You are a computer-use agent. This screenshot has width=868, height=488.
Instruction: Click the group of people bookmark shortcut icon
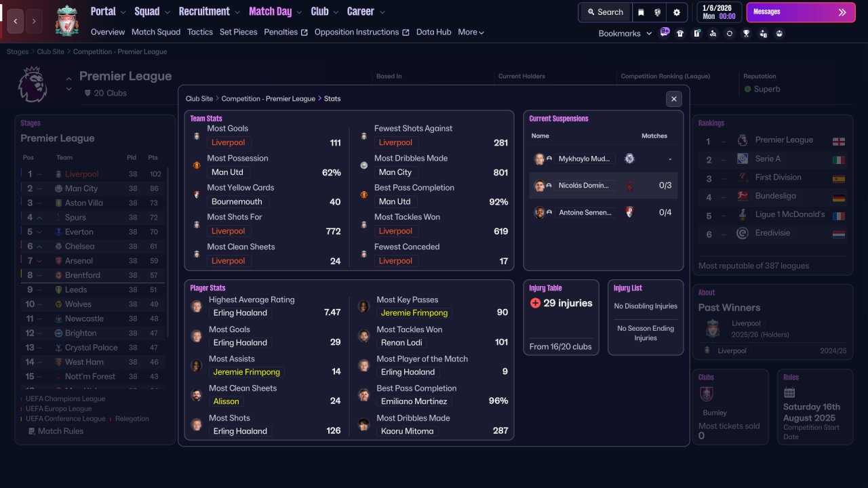point(779,33)
